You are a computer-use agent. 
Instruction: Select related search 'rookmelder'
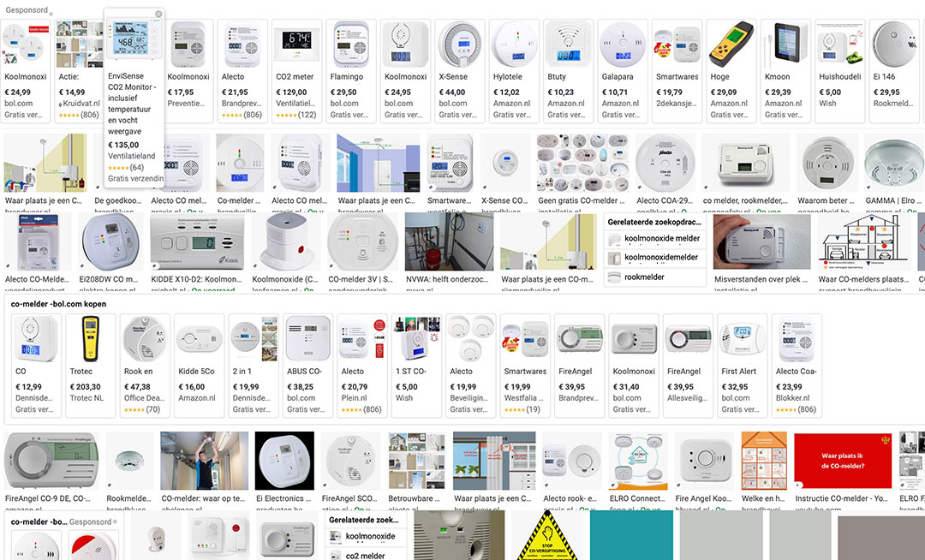coord(655,277)
